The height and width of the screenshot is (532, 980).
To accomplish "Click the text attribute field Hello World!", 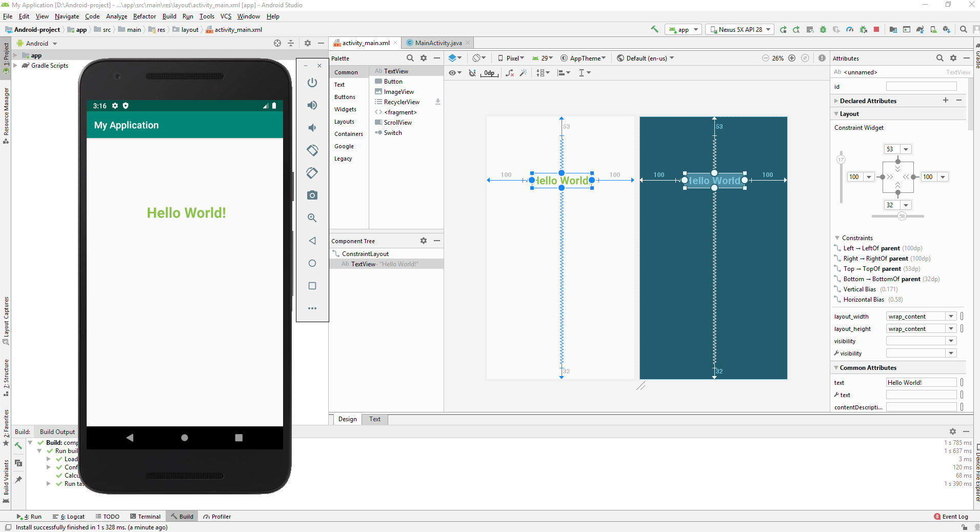I will pyautogui.click(x=921, y=383).
